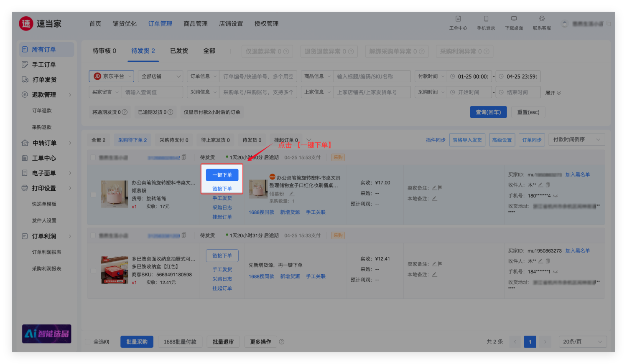This screenshot has width=627, height=364.
Task: Click the 下载桌面 monitor icon
Action: coord(514,19)
